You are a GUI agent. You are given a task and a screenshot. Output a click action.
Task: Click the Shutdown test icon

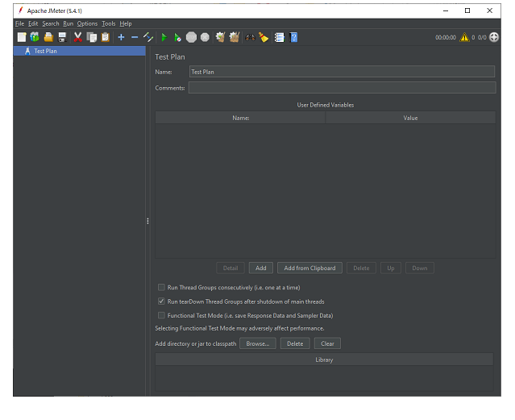205,37
